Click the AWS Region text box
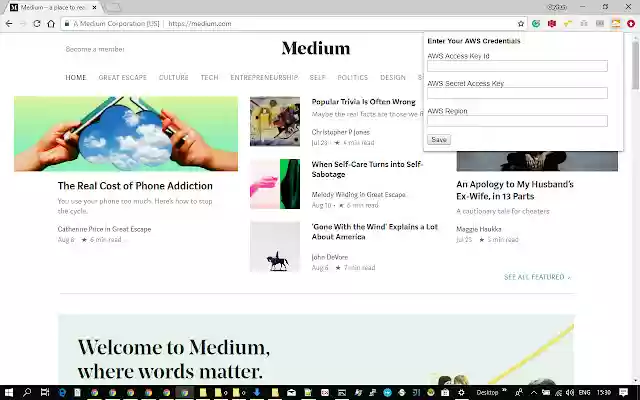 [517, 121]
